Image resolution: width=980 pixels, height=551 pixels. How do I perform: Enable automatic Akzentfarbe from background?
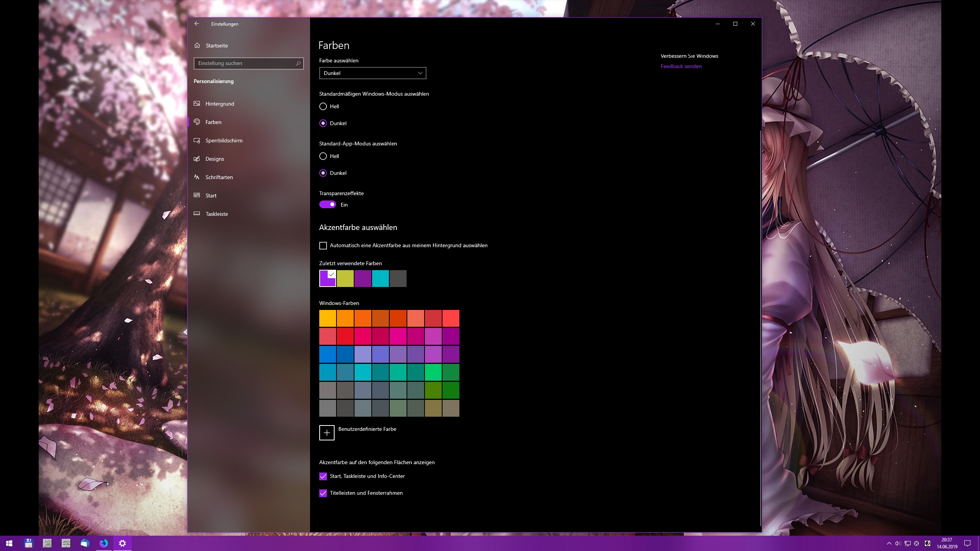[323, 246]
